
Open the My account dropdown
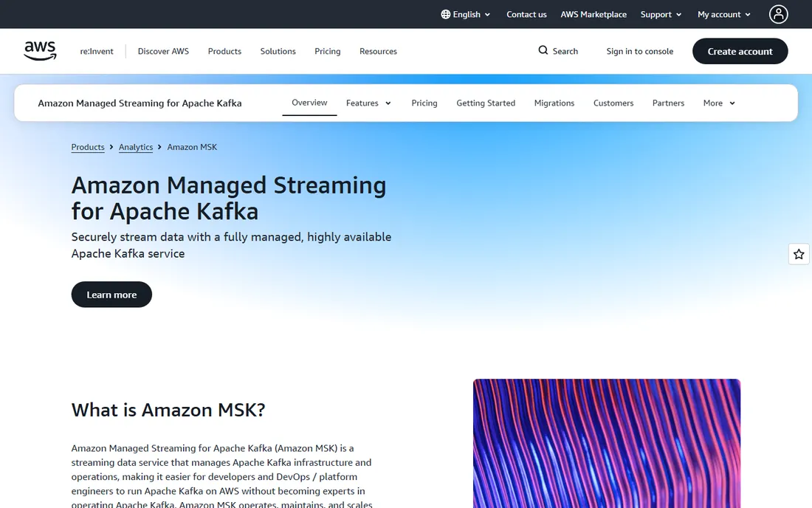pos(724,15)
